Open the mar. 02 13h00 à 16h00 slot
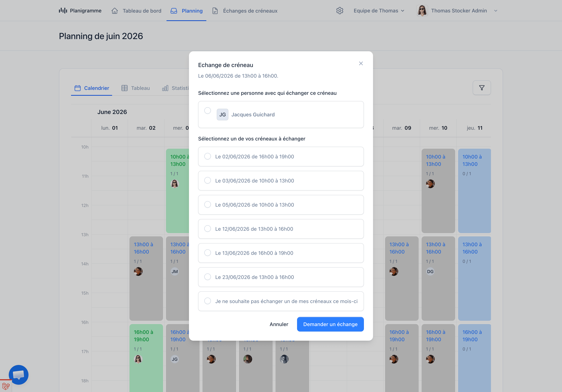The image size is (562, 392). (x=146, y=278)
